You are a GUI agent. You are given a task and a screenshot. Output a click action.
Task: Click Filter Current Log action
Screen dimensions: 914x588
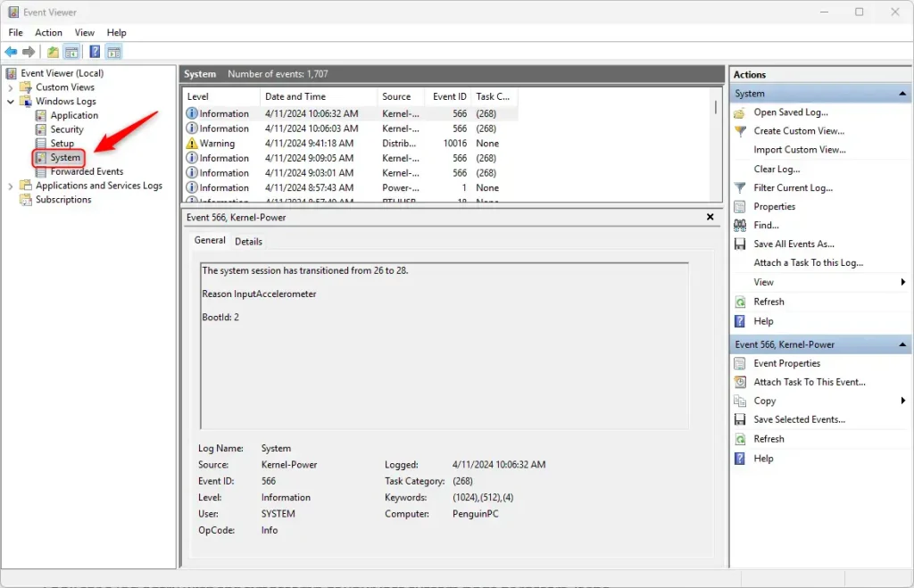click(x=793, y=187)
